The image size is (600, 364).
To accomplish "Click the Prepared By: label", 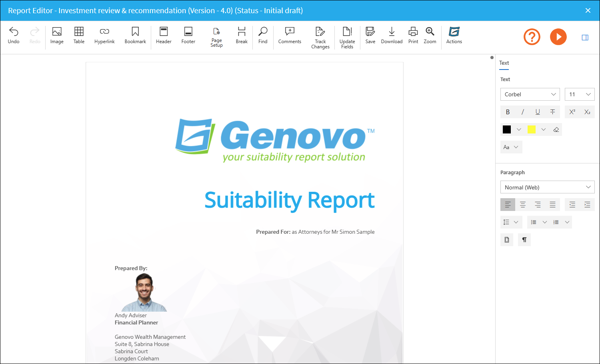I will pos(131,268).
